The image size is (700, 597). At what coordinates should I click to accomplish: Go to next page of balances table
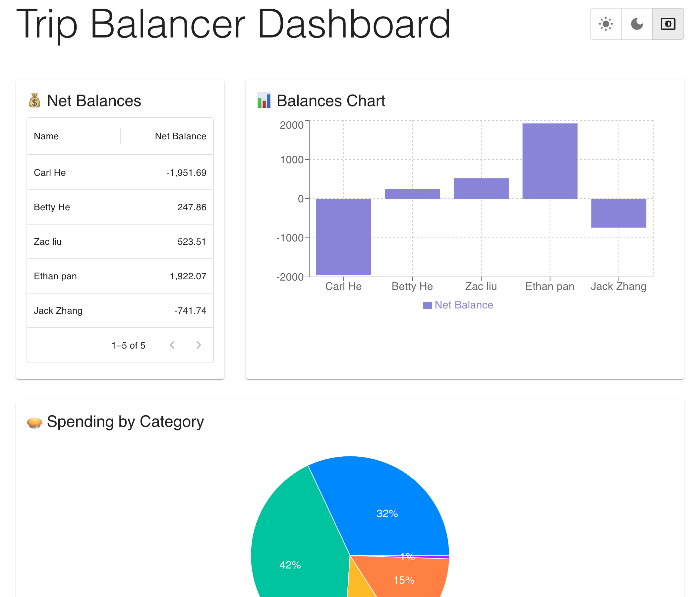pyautogui.click(x=199, y=345)
